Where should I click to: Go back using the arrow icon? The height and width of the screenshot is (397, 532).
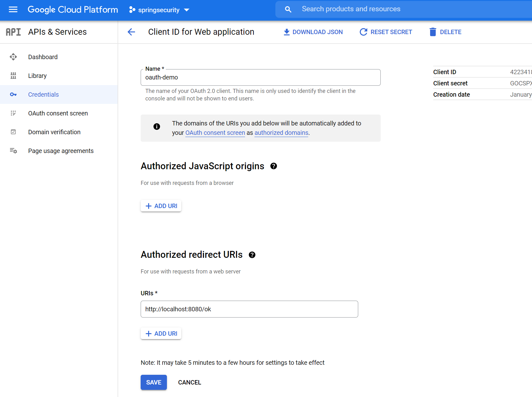tap(131, 32)
